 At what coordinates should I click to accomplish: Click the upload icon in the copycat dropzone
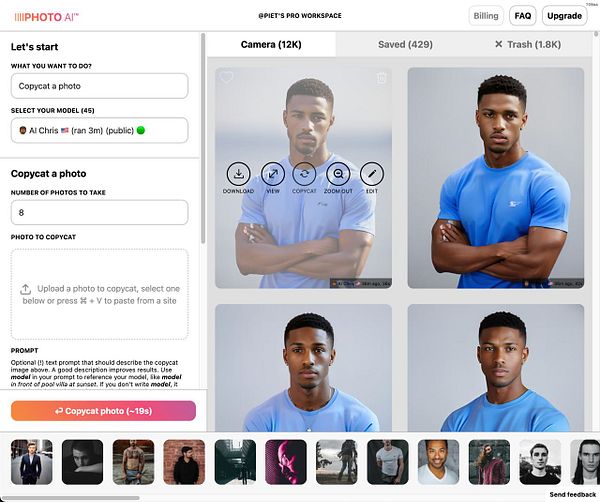pos(26,289)
